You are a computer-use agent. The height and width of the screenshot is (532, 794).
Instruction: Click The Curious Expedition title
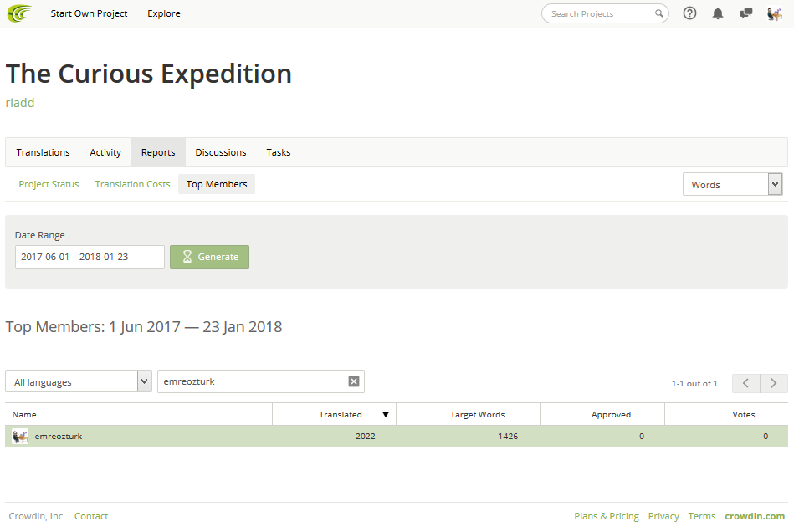[149, 74]
